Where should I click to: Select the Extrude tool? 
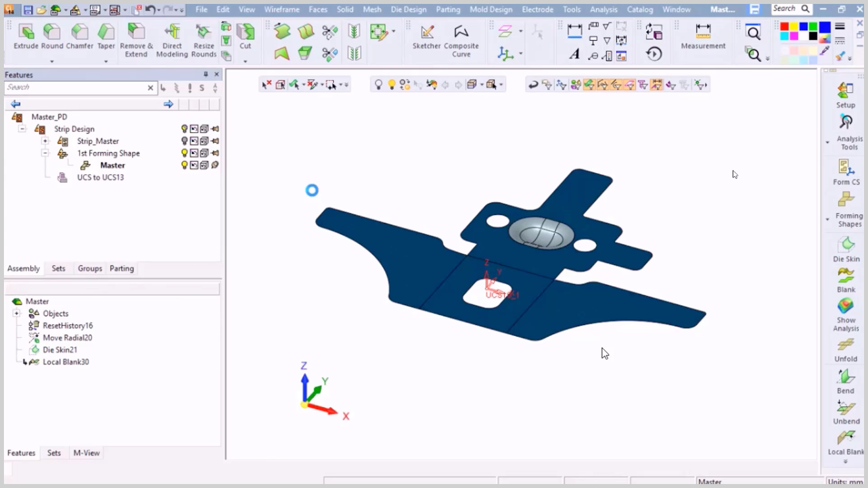pyautogui.click(x=26, y=37)
